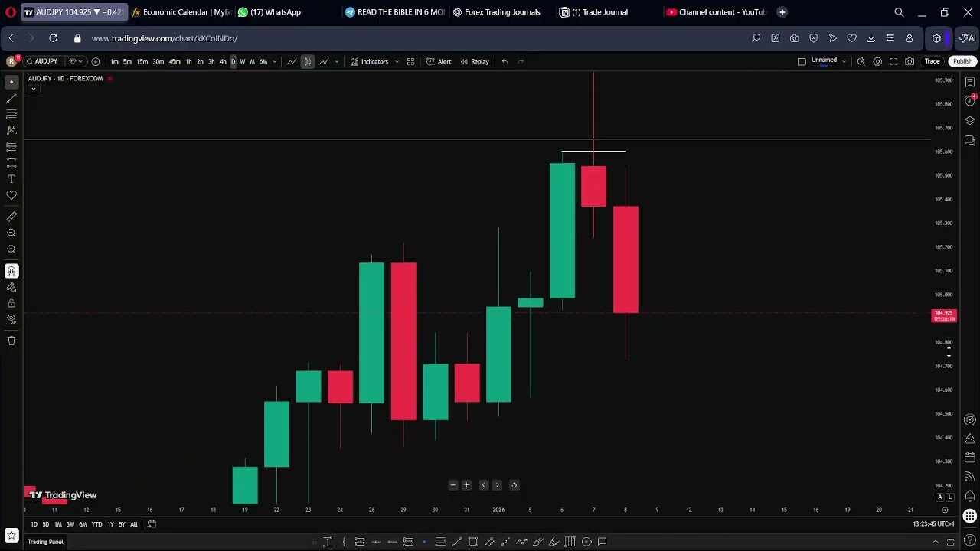Collapse the AUDJPY legend chevron
Viewport: 980px width, 551px height.
(33, 89)
